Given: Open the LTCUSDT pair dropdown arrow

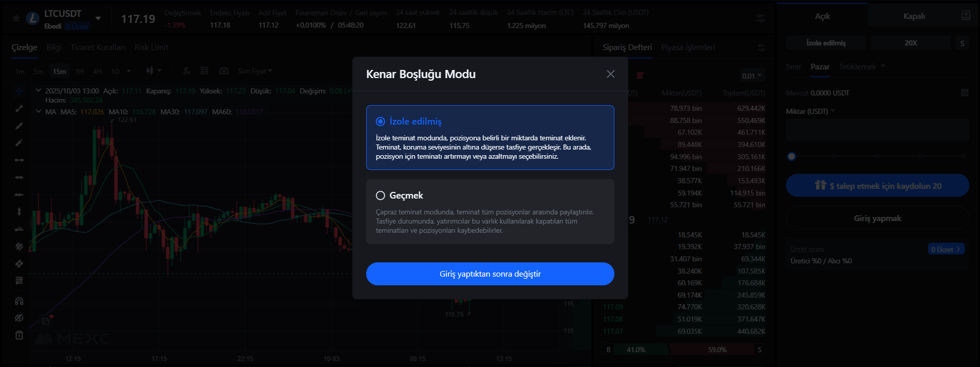Looking at the screenshot, I should click(98, 18).
